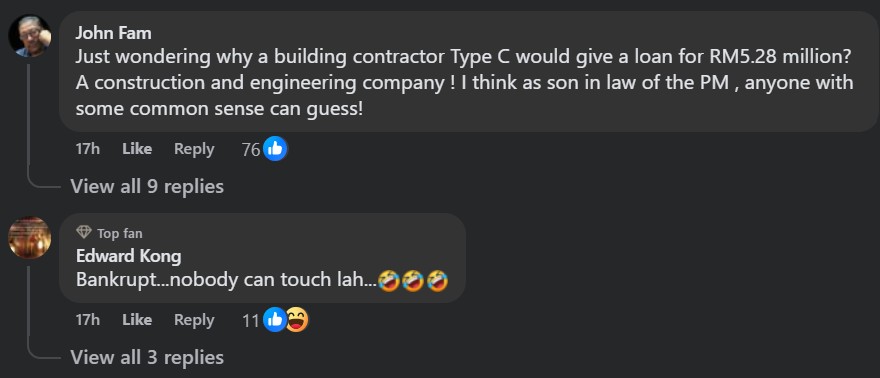Click the Top fan label text
Viewport: 880px width, 378px height.
[120, 233]
